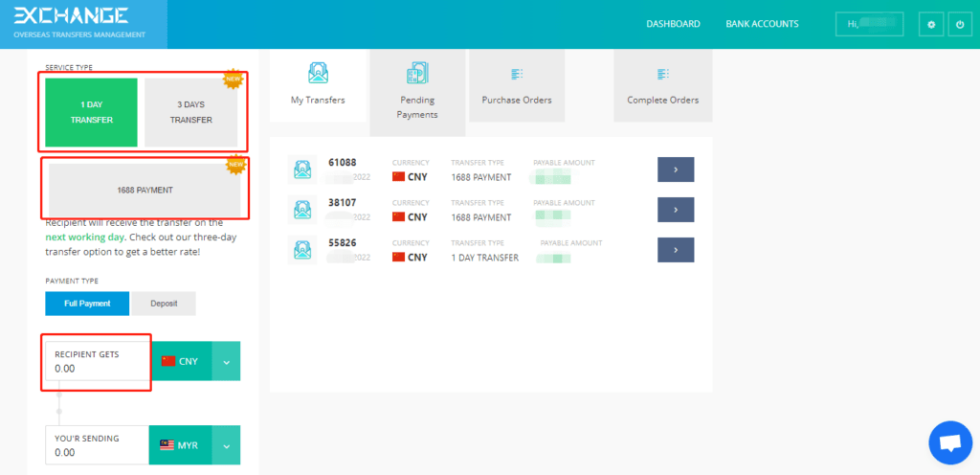The height and width of the screenshot is (475, 980).
Task: Expand the MYR currency dropdown arrow
Action: [226, 445]
